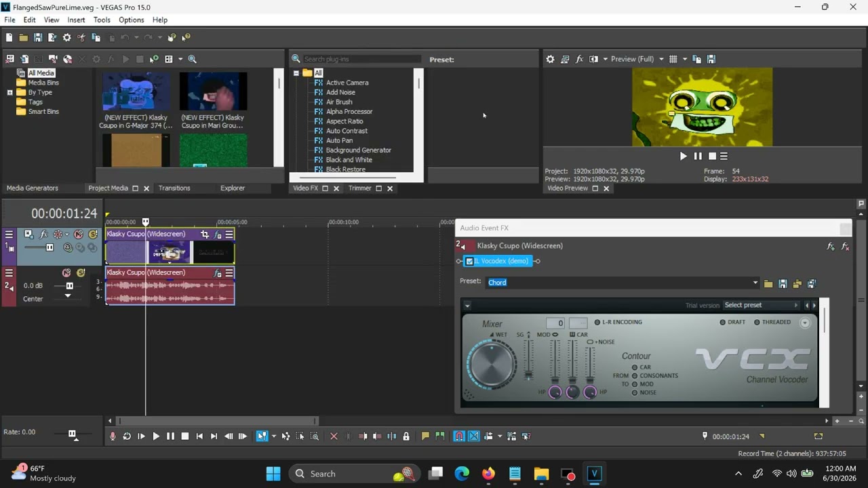Click the Lock Event padlock icon

click(406, 436)
